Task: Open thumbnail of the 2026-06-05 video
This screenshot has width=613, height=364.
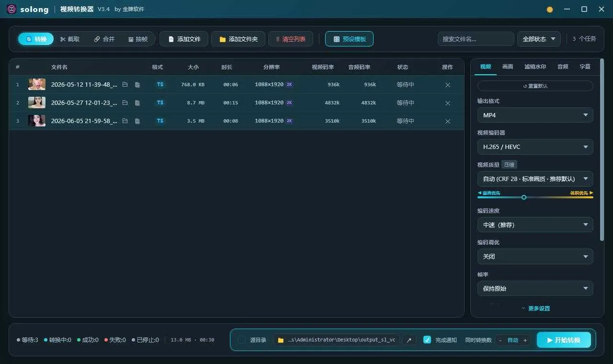Action: pyautogui.click(x=37, y=121)
